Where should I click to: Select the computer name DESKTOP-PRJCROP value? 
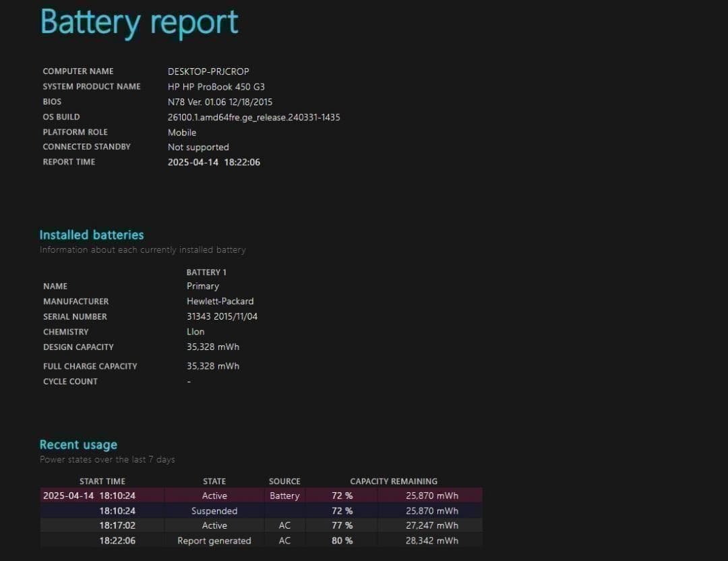[208, 71]
